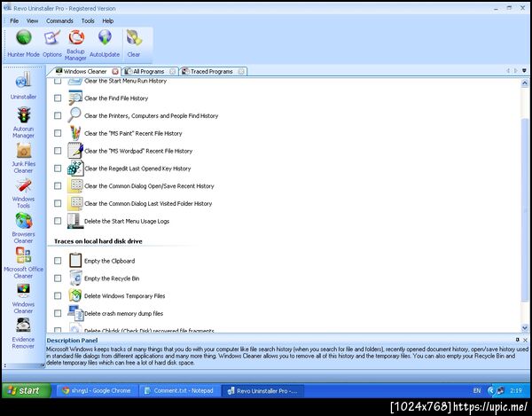Switch to the All Programs tab
This screenshot has height=416, width=532.
click(148, 71)
